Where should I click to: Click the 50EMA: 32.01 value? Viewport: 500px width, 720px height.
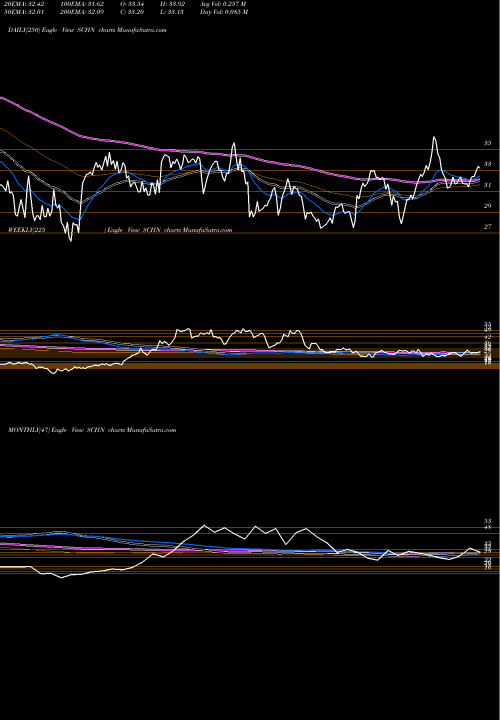(22, 12)
